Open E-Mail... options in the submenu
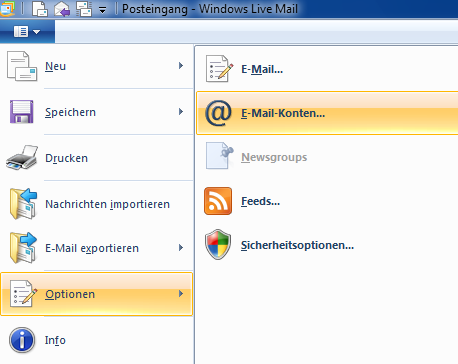The height and width of the screenshot is (364, 458). [x=327, y=69]
